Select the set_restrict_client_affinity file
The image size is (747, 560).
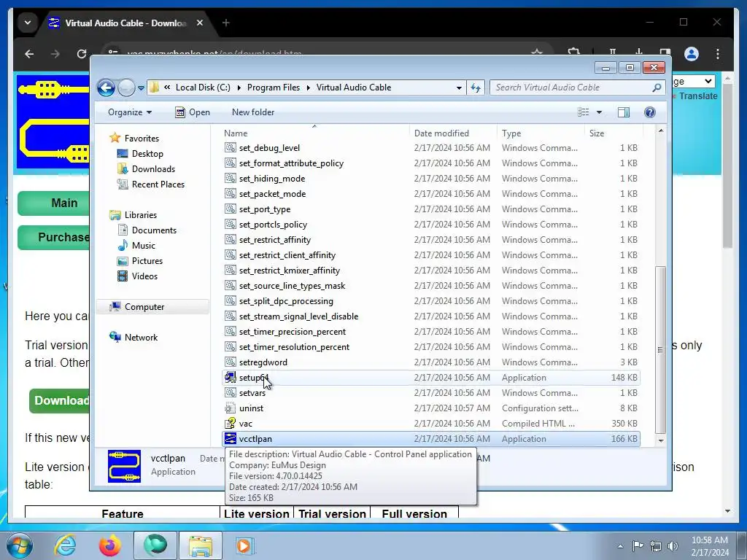click(x=287, y=255)
